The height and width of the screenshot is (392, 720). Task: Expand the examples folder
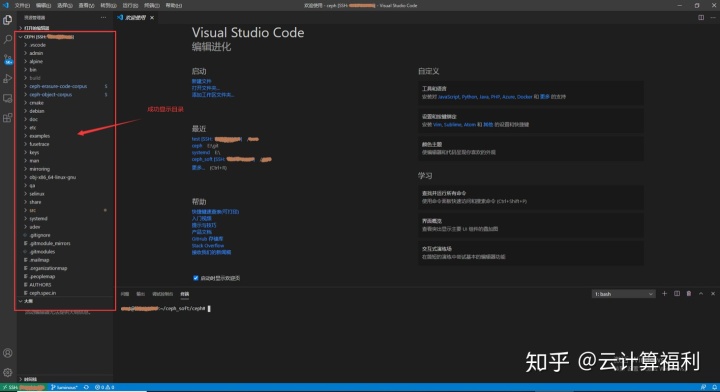(x=64, y=136)
